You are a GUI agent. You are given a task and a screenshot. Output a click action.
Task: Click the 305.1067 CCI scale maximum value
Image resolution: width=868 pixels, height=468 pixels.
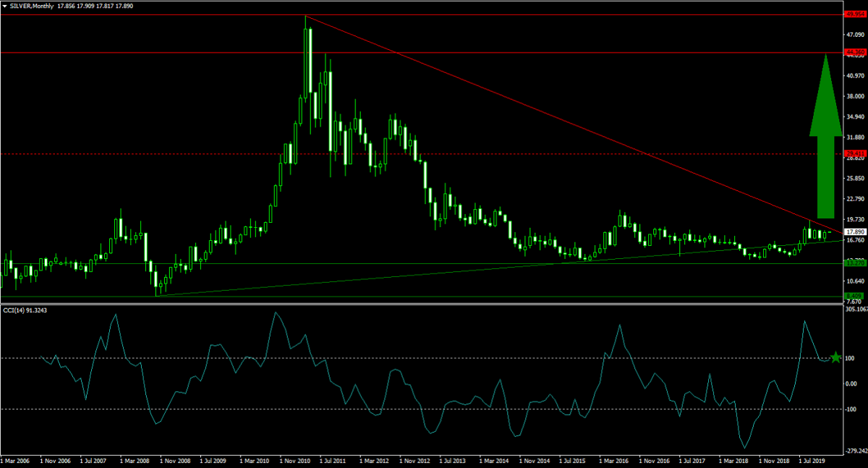(856, 309)
